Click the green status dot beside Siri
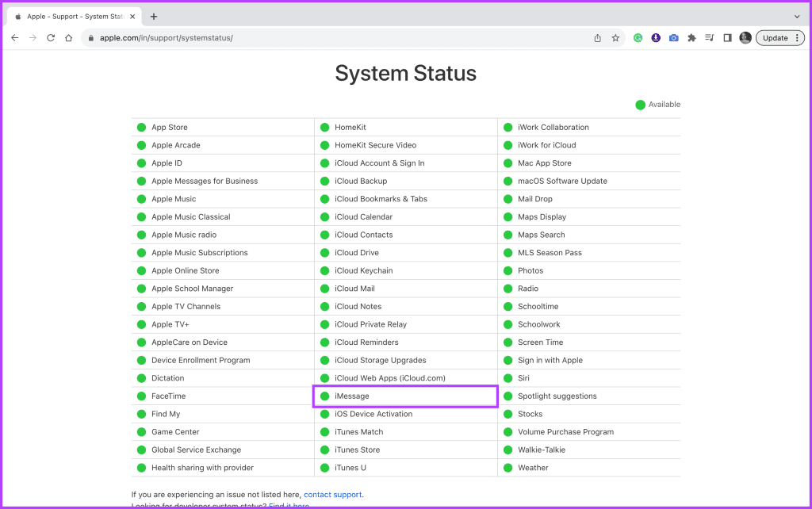812x509 pixels. [x=508, y=378]
